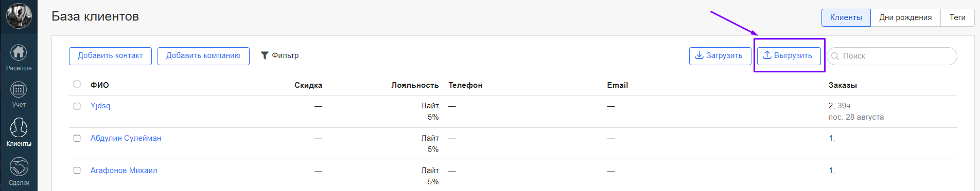Viewport: 980px width, 191px height.
Task: Select the Клиенты tab at top right
Action: click(x=846, y=17)
